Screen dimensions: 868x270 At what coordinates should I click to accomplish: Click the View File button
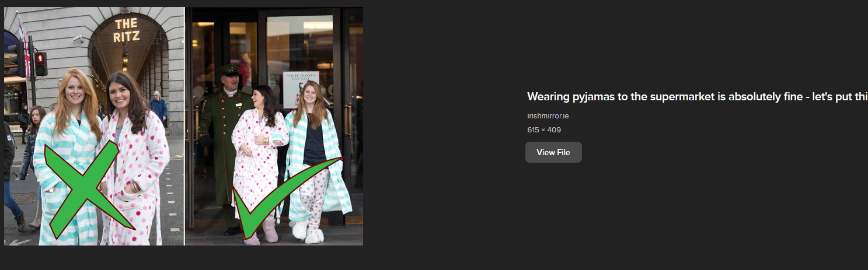553,152
